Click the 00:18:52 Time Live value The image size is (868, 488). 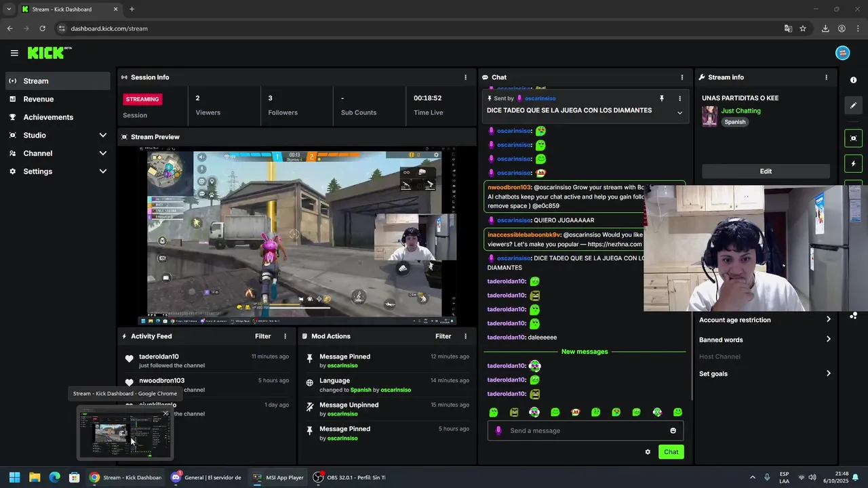point(427,98)
